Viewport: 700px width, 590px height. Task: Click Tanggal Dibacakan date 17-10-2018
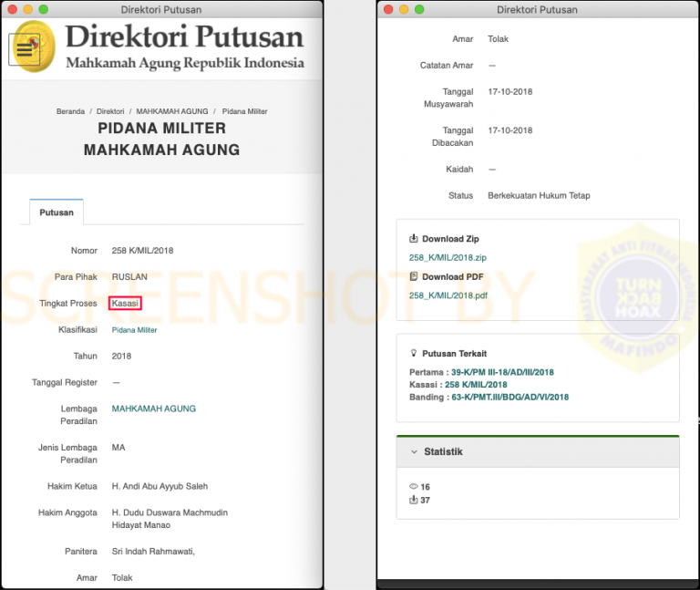(510, 130)
